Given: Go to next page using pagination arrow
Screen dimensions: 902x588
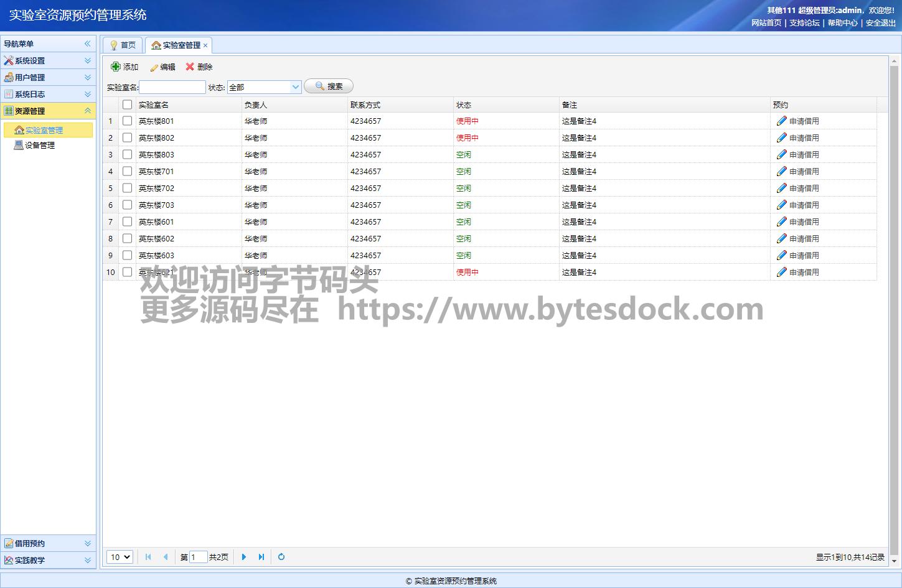Looking at the screenshot, I should click(x=244, y=557).
